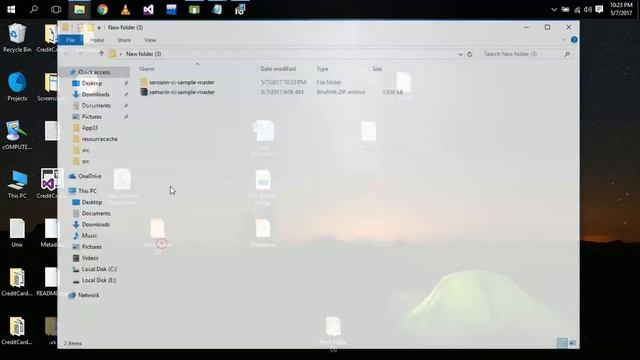Open Desktop under Quick access
This screenshot has height=360, width=640.
pos(92,83)
